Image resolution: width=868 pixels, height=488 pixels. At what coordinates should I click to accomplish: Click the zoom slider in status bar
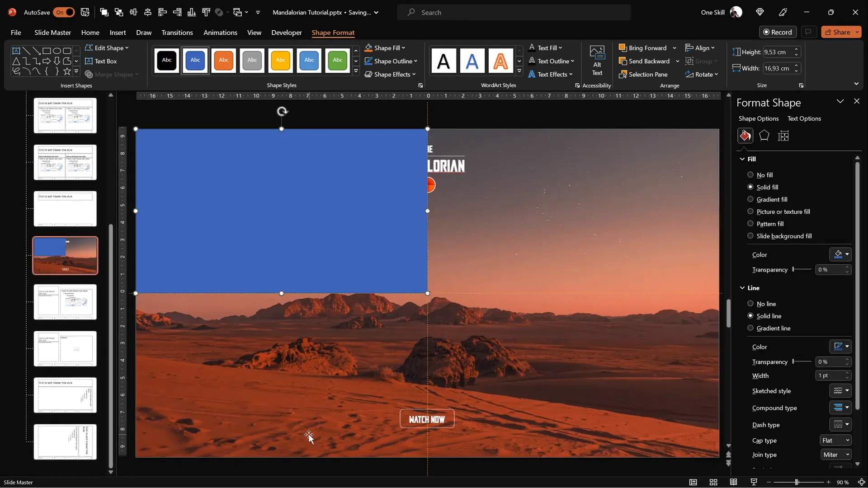point(797,482)
